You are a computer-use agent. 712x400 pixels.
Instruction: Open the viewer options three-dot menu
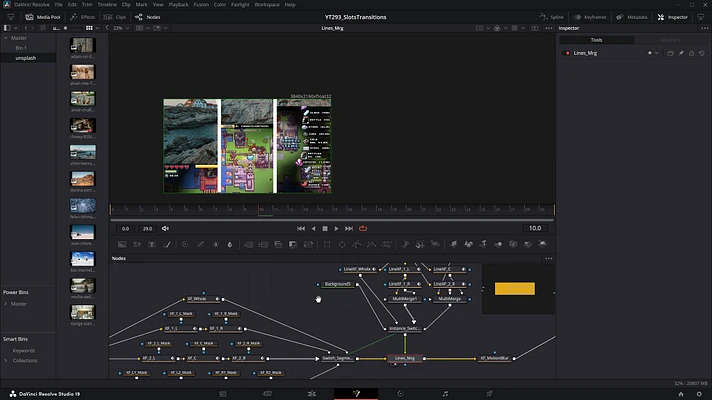(549, 28)
